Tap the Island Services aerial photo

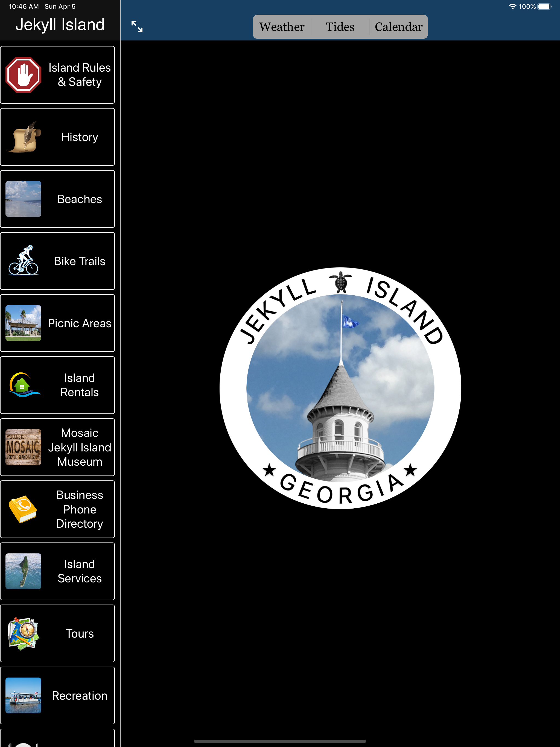23,571
